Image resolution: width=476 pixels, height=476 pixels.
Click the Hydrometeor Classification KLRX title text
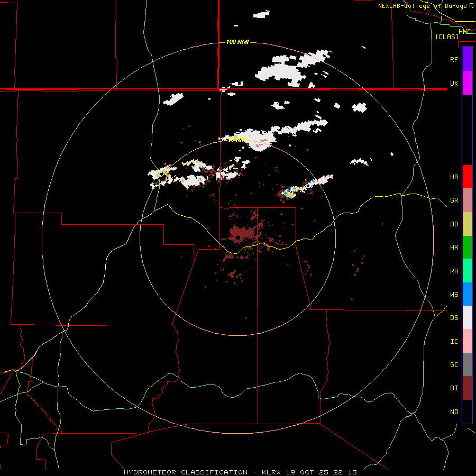point(240,472)
